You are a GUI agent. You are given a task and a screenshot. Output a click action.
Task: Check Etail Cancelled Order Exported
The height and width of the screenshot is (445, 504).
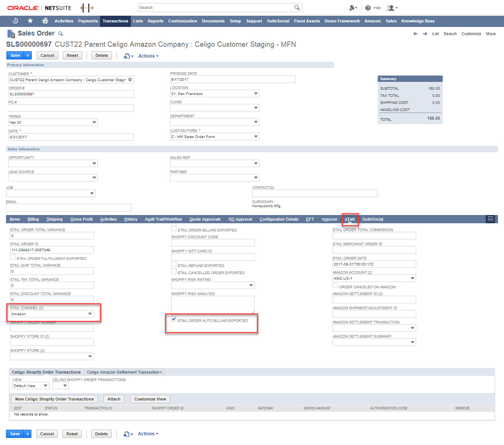pyautogui.click(x=174, y=271)
